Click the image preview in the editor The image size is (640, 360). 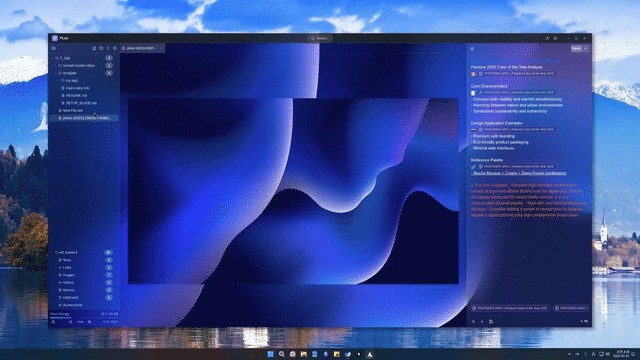tap(293, 191)
